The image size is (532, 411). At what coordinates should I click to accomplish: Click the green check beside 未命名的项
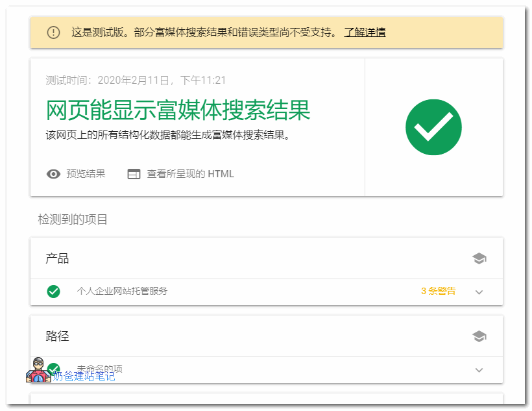click(x=54, y=367)
